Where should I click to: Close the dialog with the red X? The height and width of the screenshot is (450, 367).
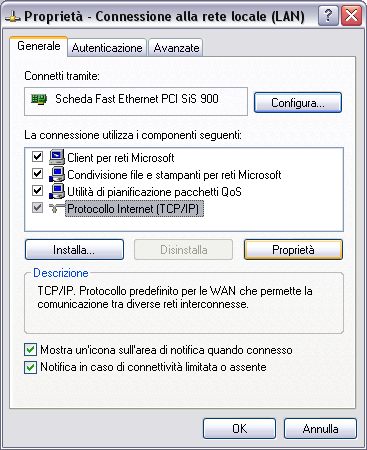tap(351, 16)
